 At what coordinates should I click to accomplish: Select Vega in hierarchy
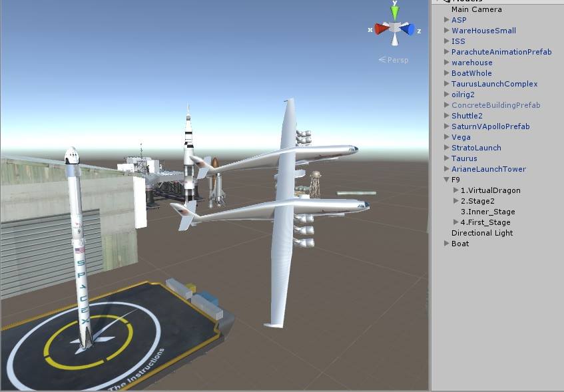point(461,137)
